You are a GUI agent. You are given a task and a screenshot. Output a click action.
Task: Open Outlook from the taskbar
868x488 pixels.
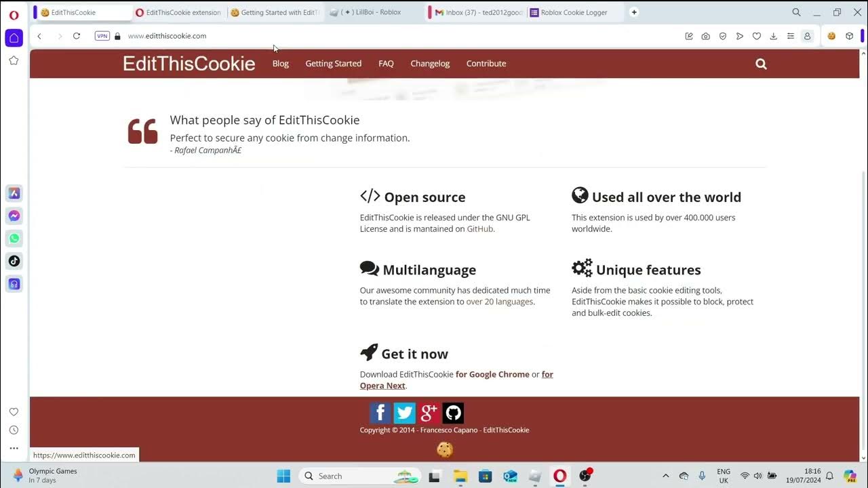[x=510, y=476]
